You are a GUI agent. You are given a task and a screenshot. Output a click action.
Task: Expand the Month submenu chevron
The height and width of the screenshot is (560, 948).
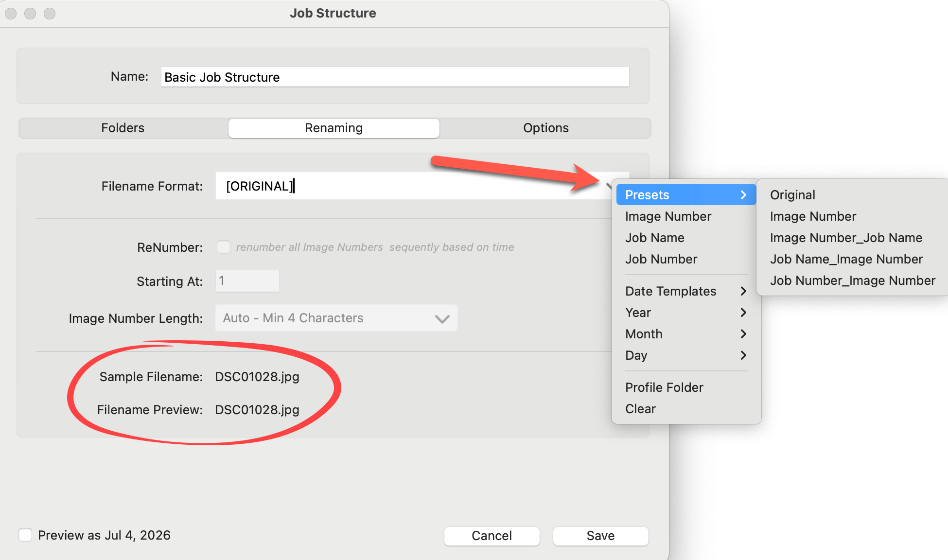coord(743,334)
